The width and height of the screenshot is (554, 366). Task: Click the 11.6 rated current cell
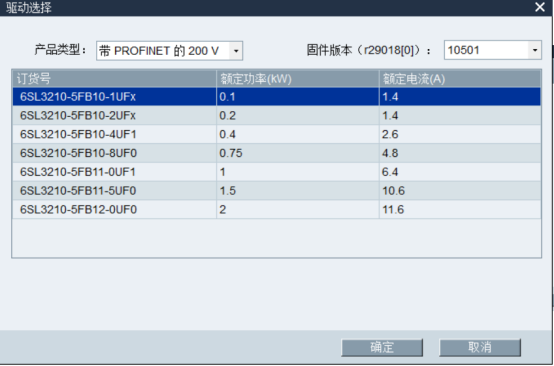tap(460, 209)
